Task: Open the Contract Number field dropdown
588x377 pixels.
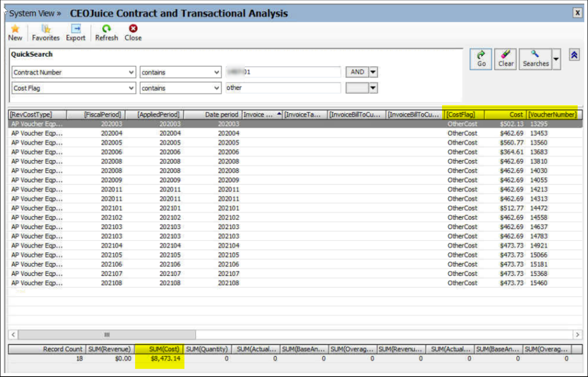Action: click(x=131, y=72)
